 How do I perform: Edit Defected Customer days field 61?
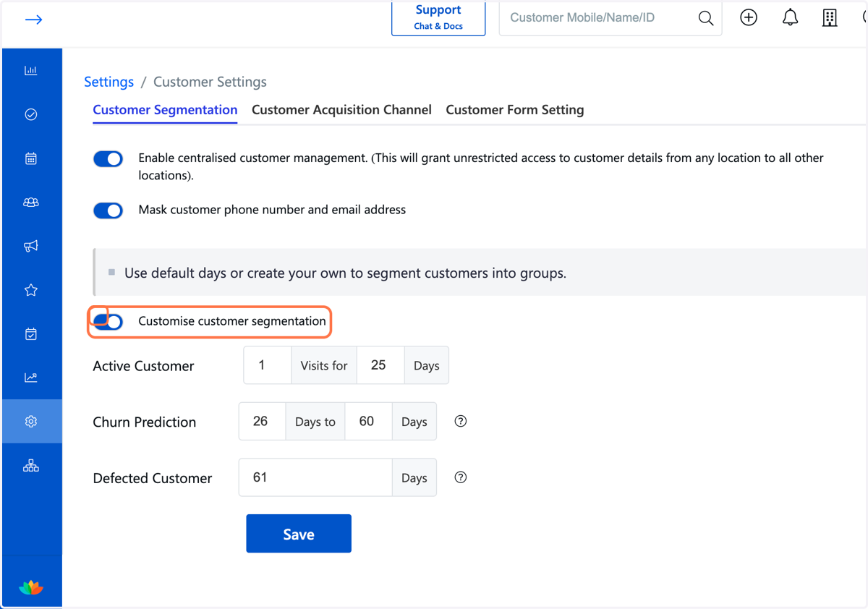315,477
